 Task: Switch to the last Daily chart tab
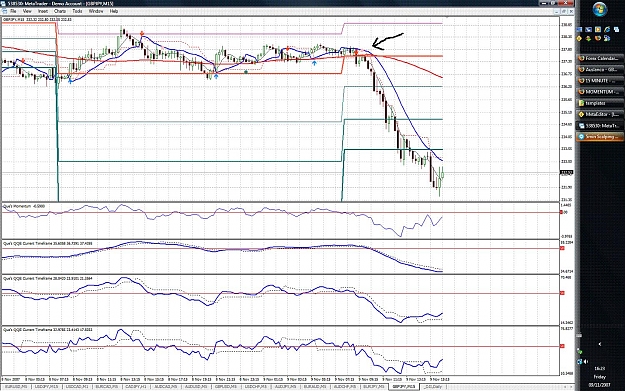(x=432, y=387)
